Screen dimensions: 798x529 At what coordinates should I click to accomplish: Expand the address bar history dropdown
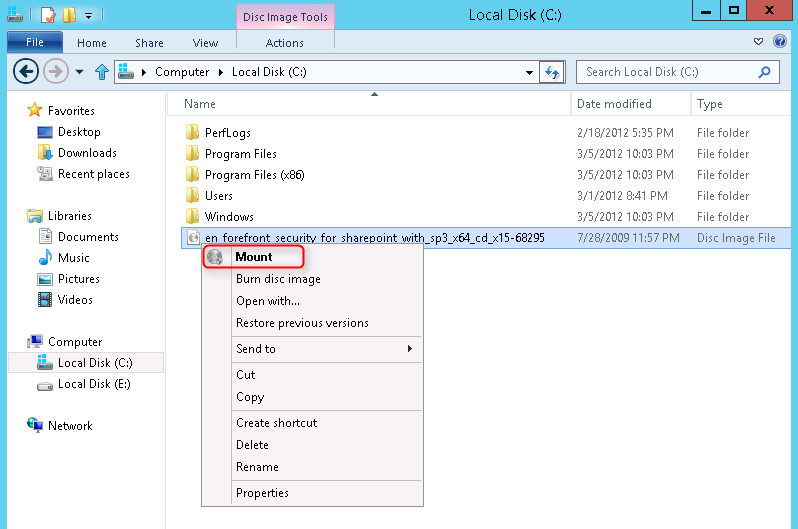(529, 72)
